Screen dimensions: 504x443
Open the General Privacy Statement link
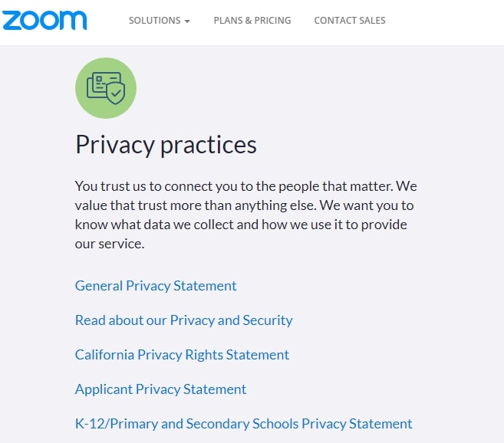pyautogui.click(x=156, y=286)
